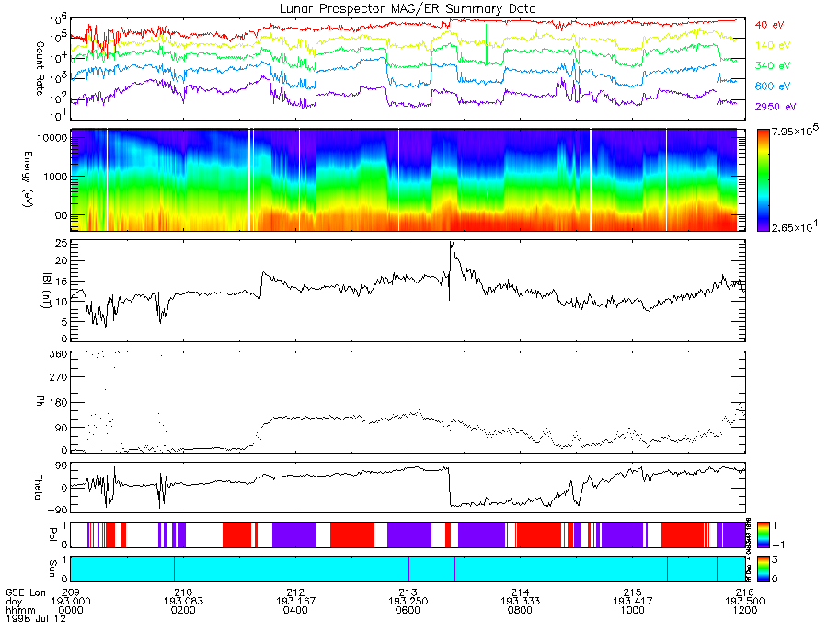
Task: Click the date "1998 Jul 12"
Action: click(36, 618)
